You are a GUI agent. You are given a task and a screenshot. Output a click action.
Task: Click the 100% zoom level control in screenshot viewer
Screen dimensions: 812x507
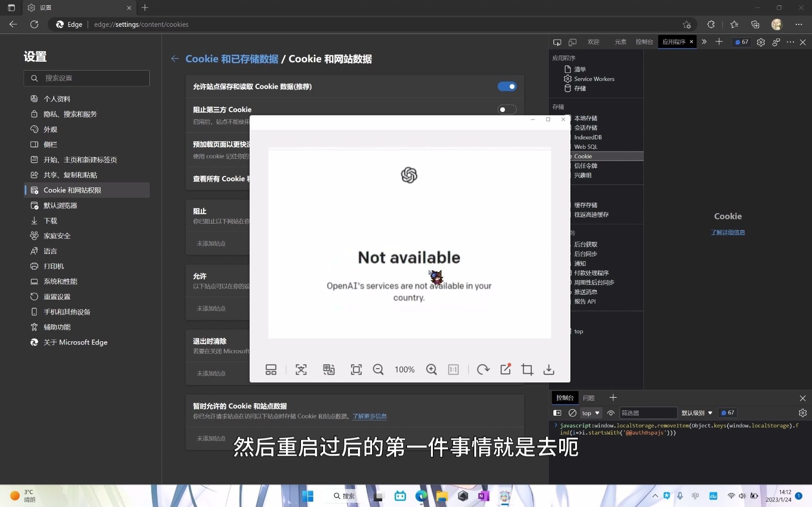click(x=405, y=370)
